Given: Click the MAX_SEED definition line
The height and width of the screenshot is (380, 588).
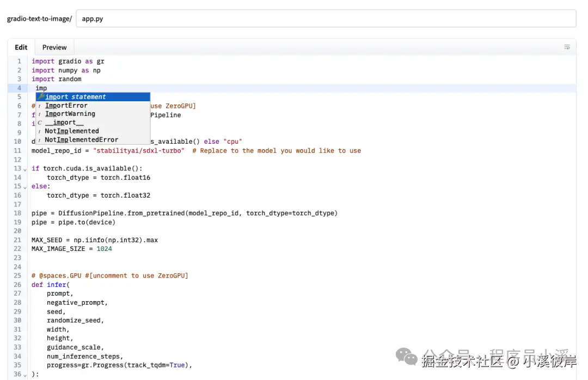Looking at the screenshot, I should (x=95, y=240).
